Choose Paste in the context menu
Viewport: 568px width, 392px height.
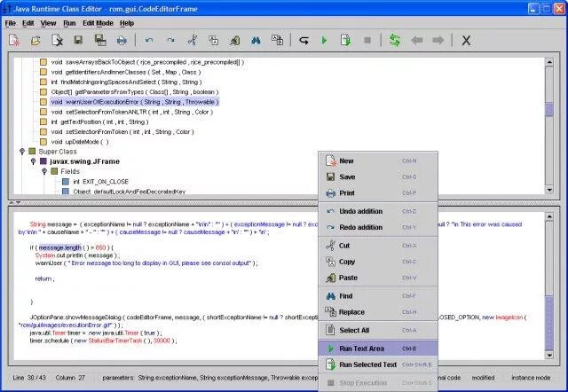coord(378,278)
